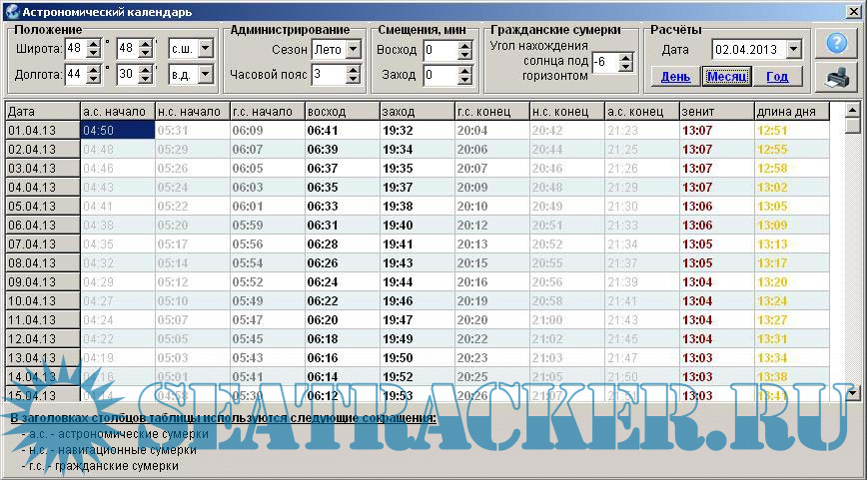The image size is (868, 480).
Task: Switch to the День view
Action: (x=675, y=77)
